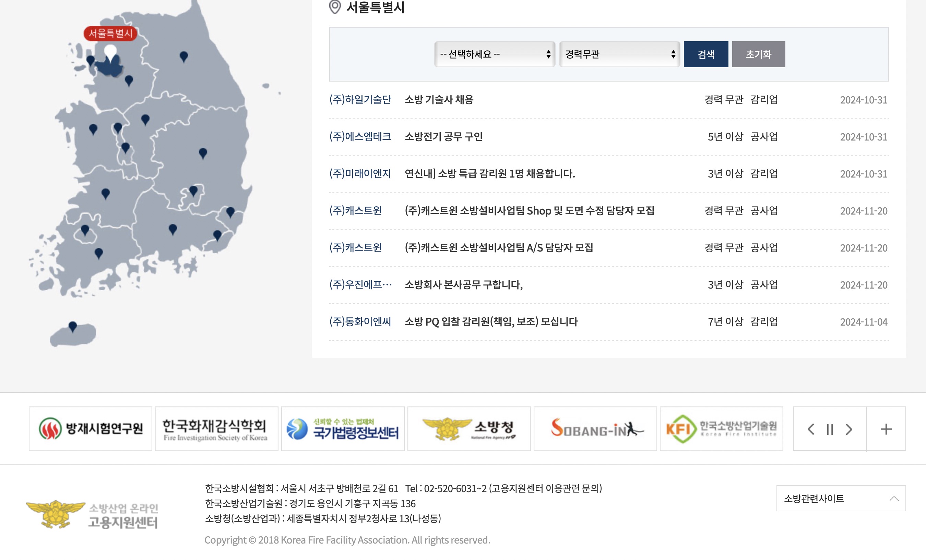
Task: Expand all banners with plus button
Action: [x=886, y=429]
